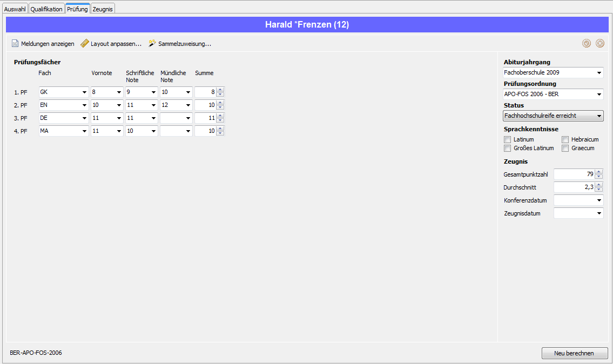Open Sammelzuweisung magic wand icon

click(152, 43)
